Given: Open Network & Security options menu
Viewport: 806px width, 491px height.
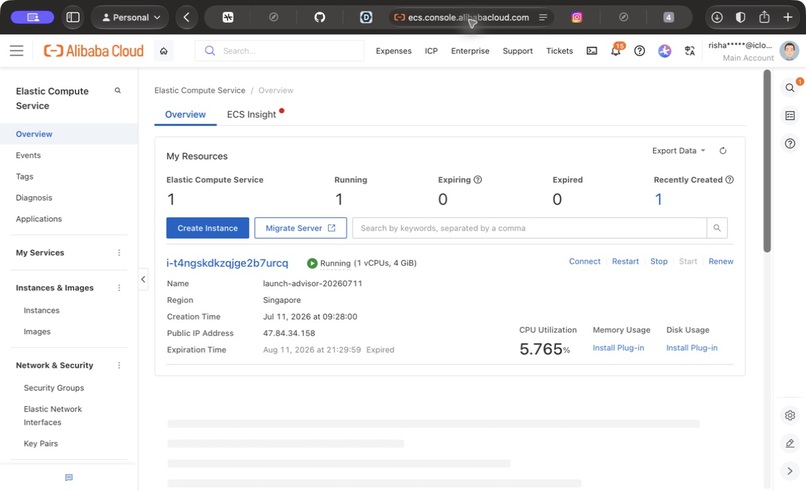Looking at the screenshot, I should pos(119,365).
